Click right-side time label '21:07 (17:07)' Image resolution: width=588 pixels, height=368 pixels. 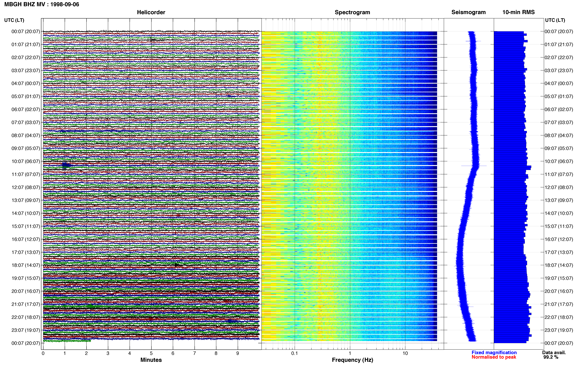559,304
